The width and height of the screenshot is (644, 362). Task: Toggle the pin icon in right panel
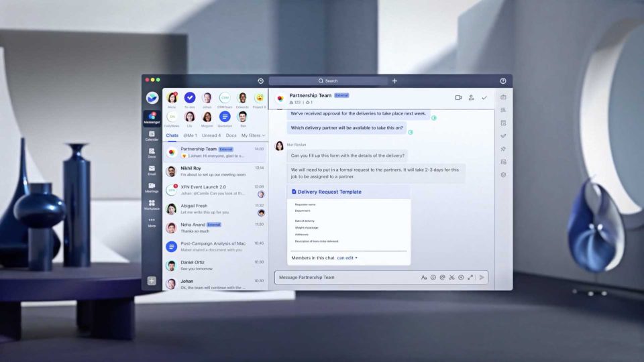tap(503, 149)
